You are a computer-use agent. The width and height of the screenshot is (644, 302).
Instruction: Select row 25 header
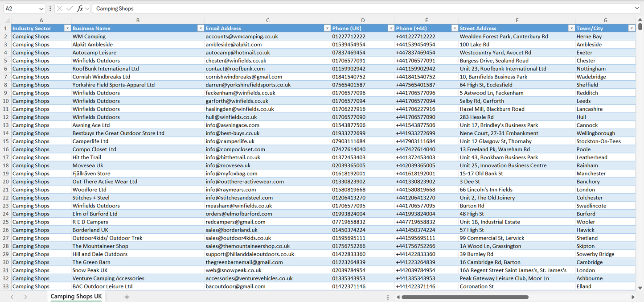click(x=6, y=222)
